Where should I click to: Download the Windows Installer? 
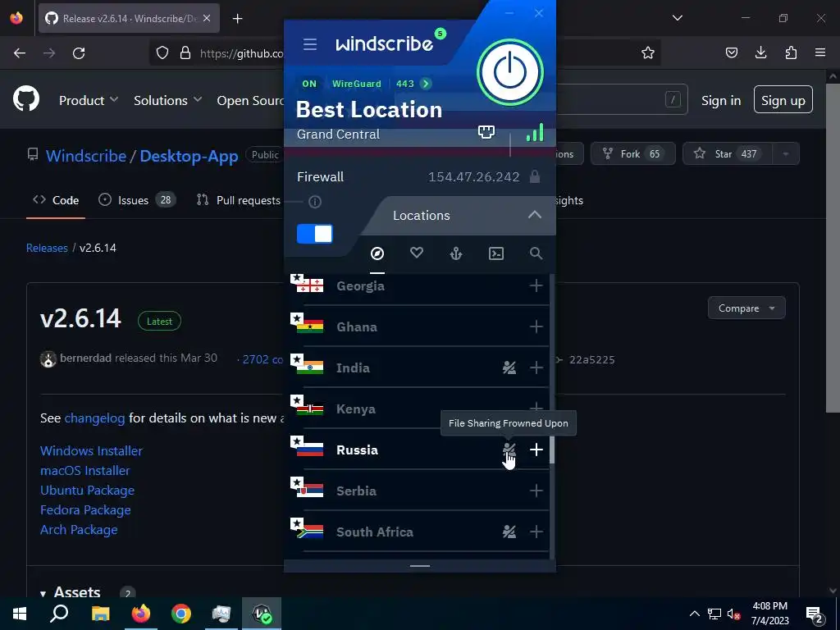point(91,450)
